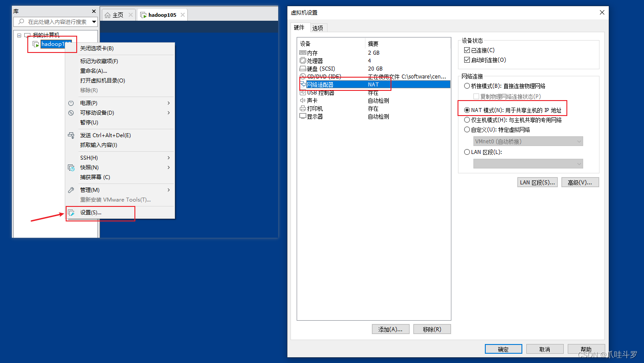Expand the 快照(N) submenu arrow

tap(169, 168)
